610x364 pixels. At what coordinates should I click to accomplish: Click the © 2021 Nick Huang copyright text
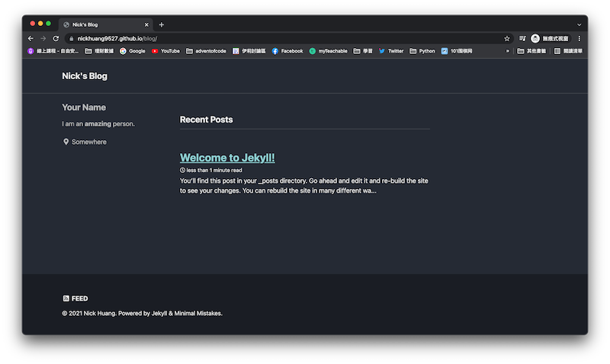[x=89, y=313]
